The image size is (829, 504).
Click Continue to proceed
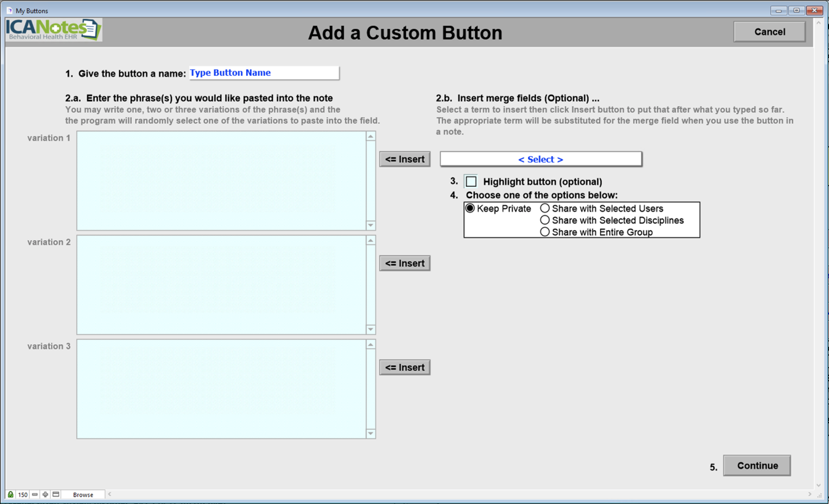(x=757, y=466)
